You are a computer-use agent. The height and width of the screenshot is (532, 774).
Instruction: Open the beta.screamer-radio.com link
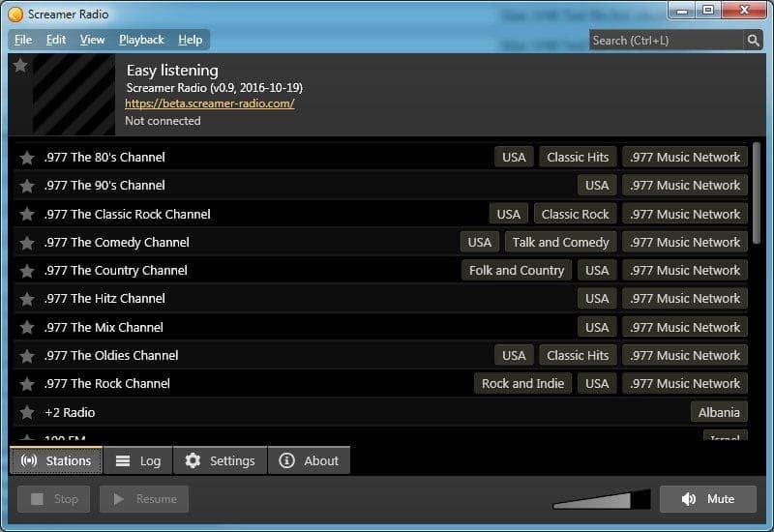click(210, 103)
